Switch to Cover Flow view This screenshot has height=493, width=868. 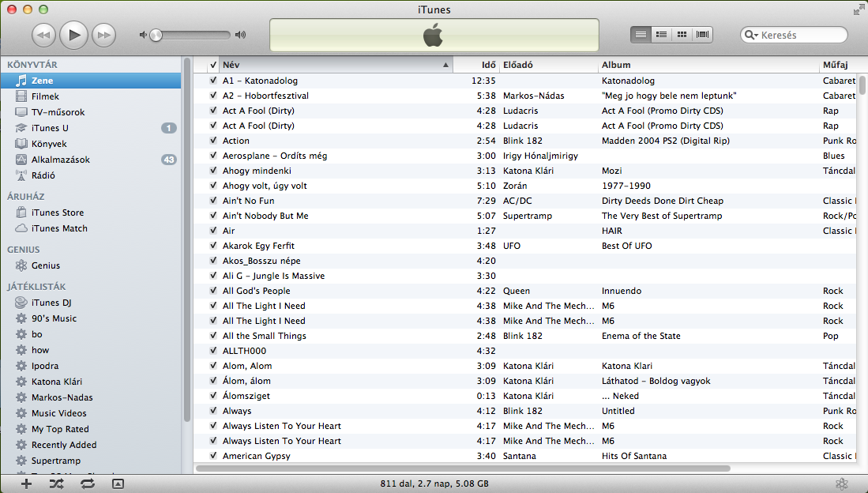pyautogui.click(x=702, y=34)
